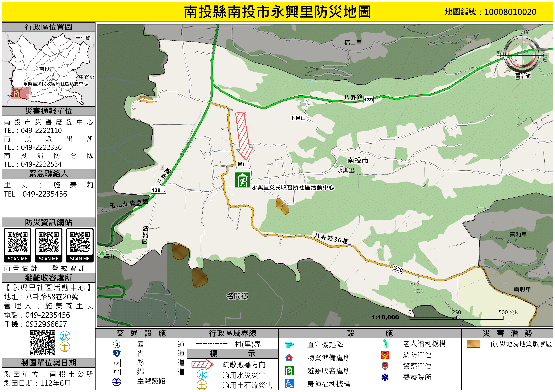The image size is (555, 392).
Task: Click the helicopter landing legend icon
Action: tap(289, 344)
